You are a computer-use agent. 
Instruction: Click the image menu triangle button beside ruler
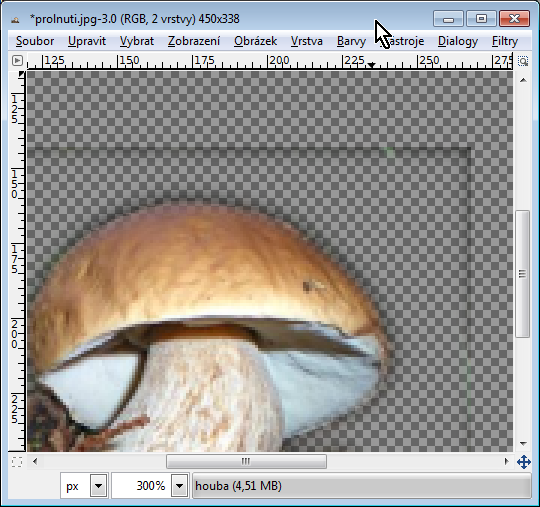click(x=17, y=61)
